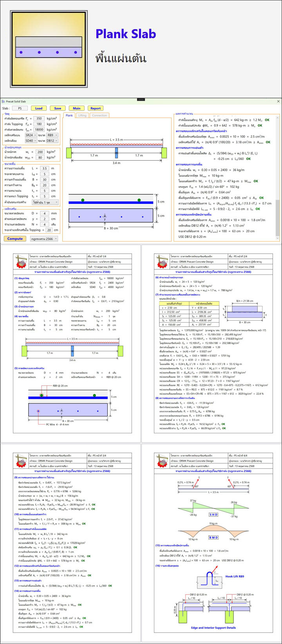Click the fpu field showing 18000
The width and height of the screenshot is (282, 644).
[39, 129]
